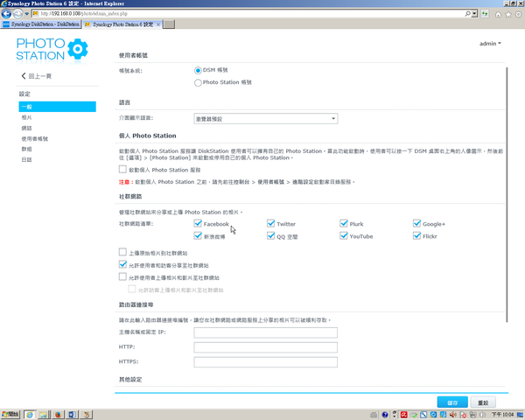Click the 重設 reset button
This screenshot has width=525, height=420.
click(483, 402)
